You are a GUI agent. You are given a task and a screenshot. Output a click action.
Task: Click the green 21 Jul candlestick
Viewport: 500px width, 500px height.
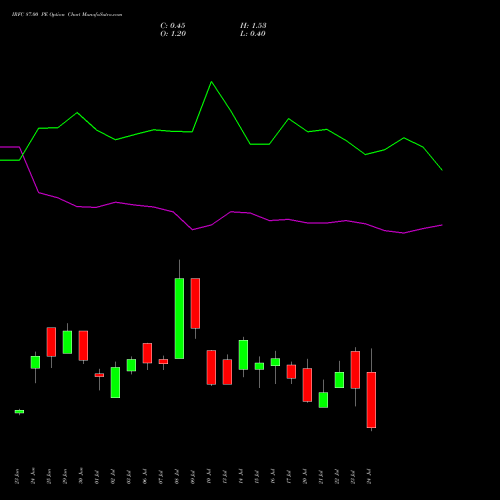323,400
